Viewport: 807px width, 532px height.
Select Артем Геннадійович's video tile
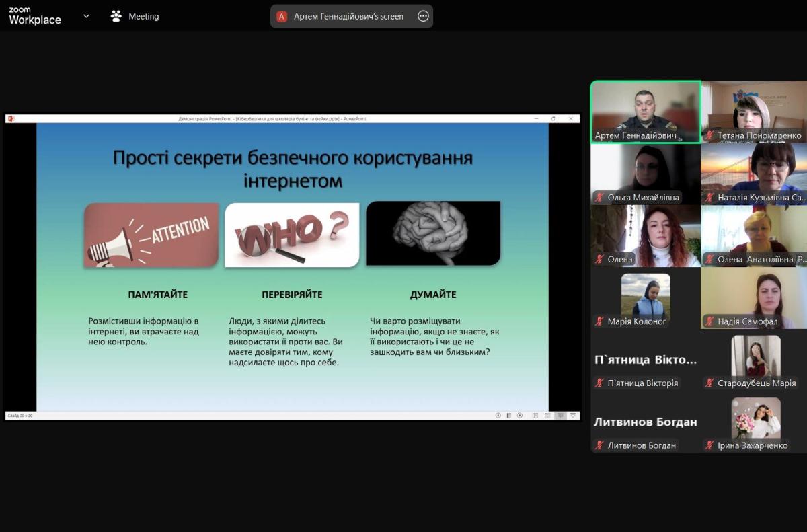point(645,111)
